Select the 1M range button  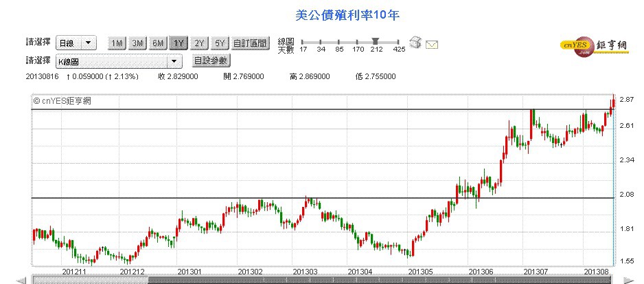click(117, 43)
